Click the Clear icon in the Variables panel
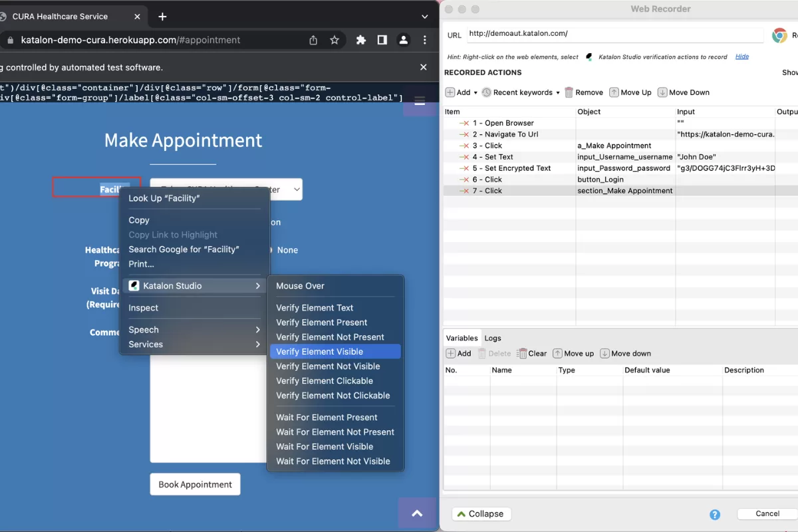798x532 pixels. [523, 353]
